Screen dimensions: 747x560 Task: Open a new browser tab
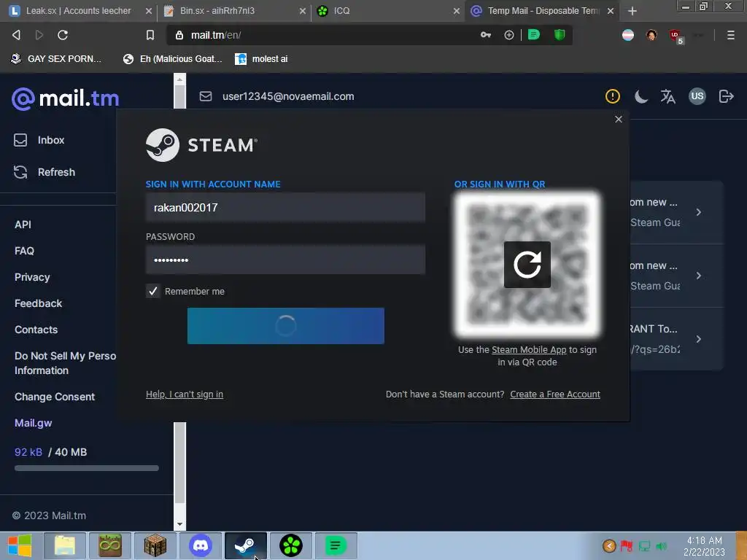[632, 11]
